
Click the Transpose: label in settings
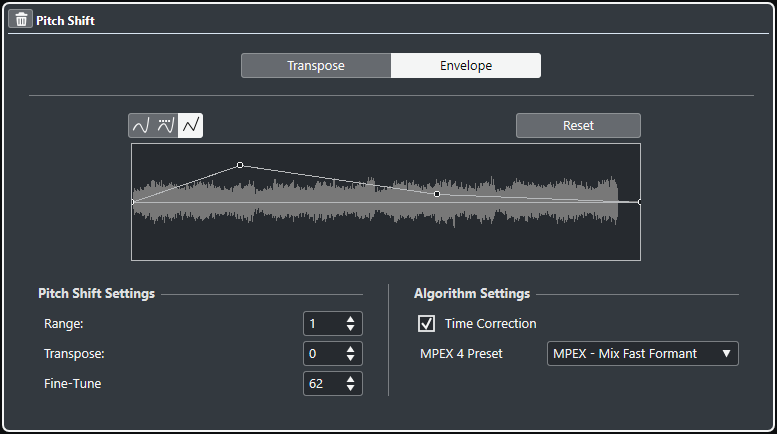coord(74,353)
